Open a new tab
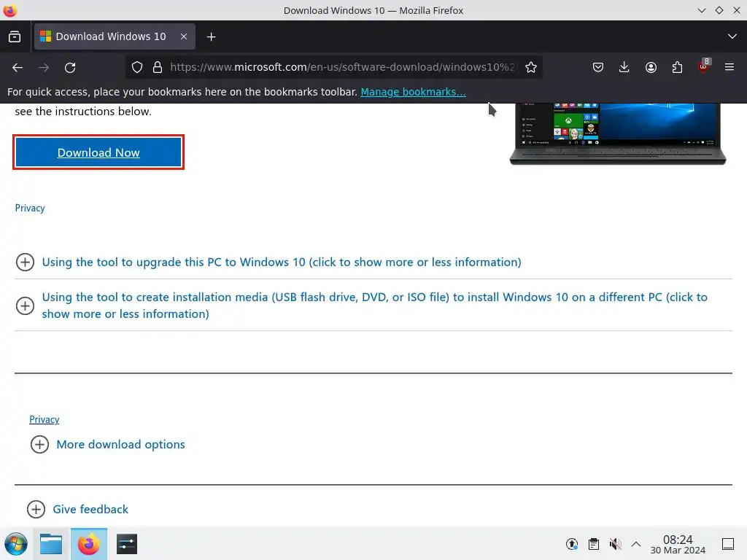 point(211,36)
